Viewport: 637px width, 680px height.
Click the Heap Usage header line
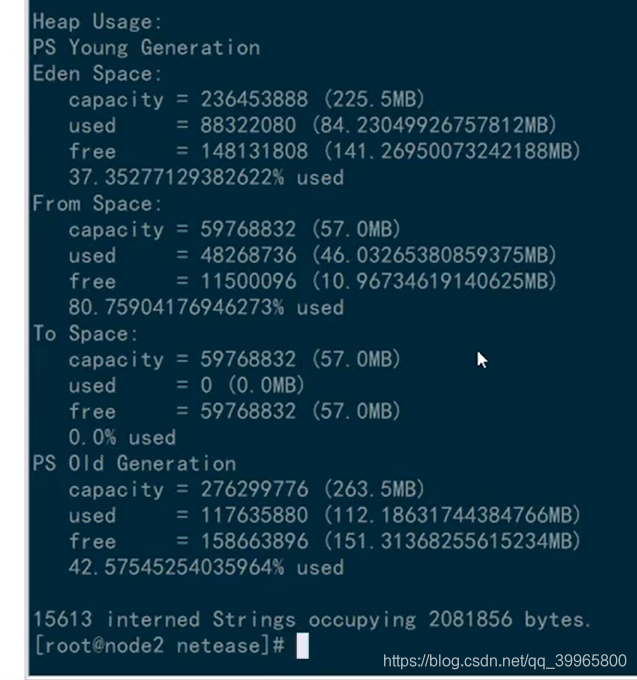point(97,21)
